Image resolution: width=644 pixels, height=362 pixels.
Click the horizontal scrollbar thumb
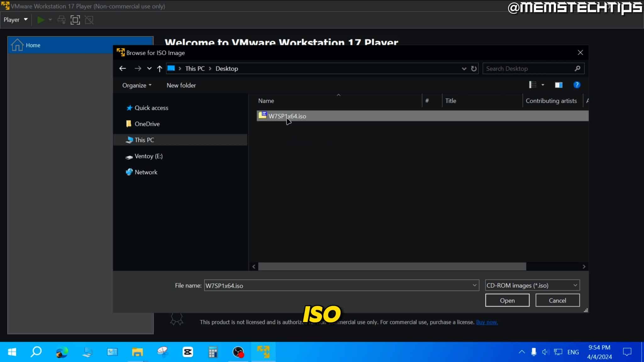392,266
